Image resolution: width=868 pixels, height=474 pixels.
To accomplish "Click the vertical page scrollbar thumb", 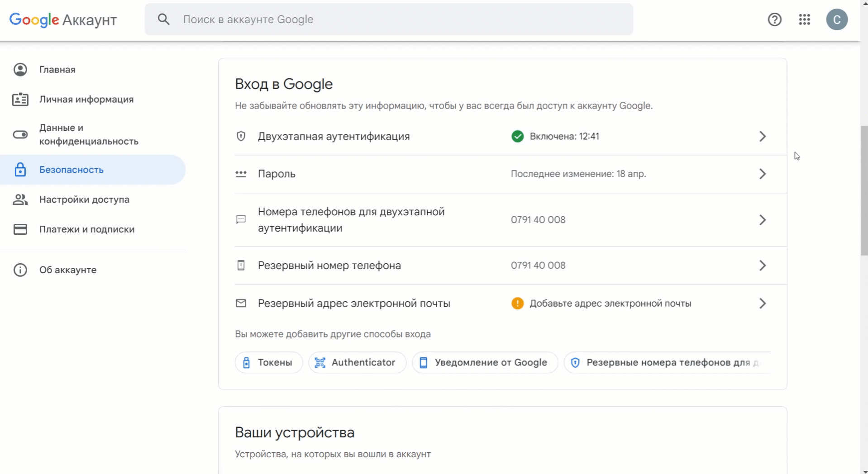I will pyautogui.click(x=864, y=190).
